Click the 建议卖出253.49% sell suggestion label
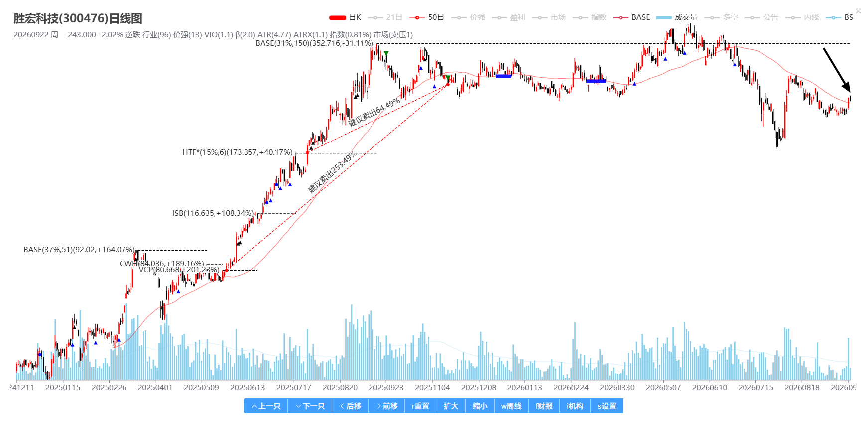This screenshot has width=868, height=425. (x=332, y=172)
